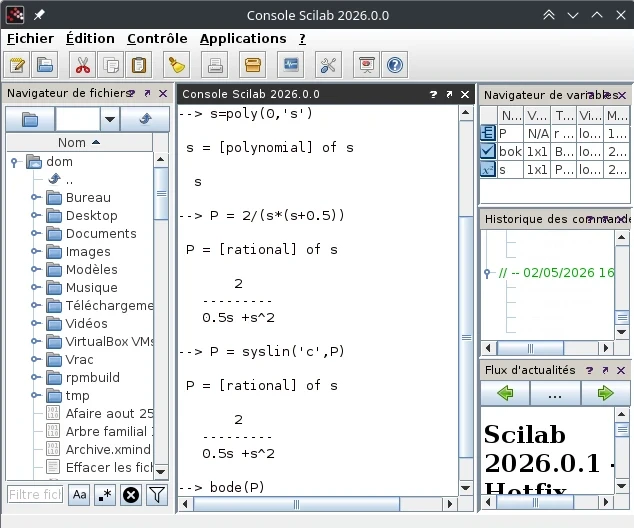Click the console horizontal scrollbar thumb
Screen dimensions: 634x528
point(296,504)
